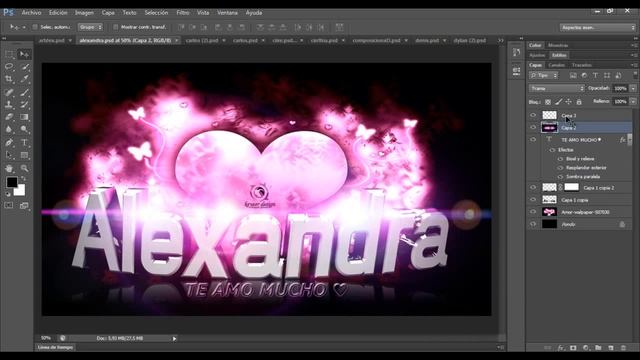Viewport: 640px width, 360px height.
Task: Open the workspace Aspectos esen. dropdown
Action: click(598, 27)
